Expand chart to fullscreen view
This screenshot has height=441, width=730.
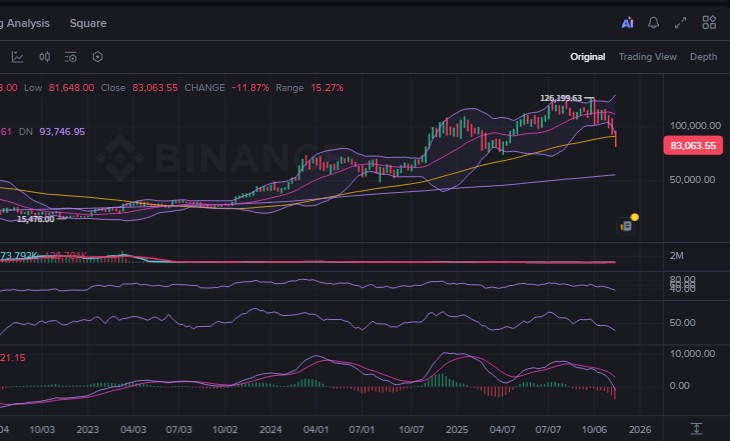pyautogui.click(x=681, y=22)
